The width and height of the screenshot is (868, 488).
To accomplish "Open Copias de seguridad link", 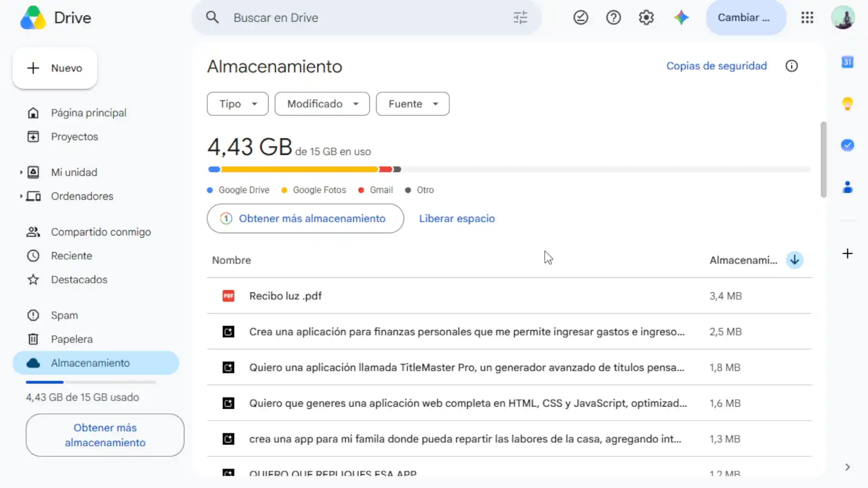I will coord(717,66).
